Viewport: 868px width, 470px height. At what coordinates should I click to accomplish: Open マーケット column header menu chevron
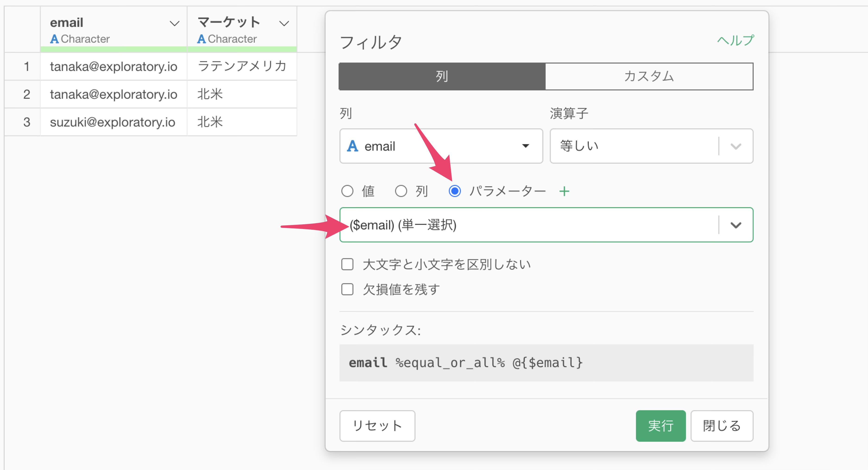click(x=284, y=24)
